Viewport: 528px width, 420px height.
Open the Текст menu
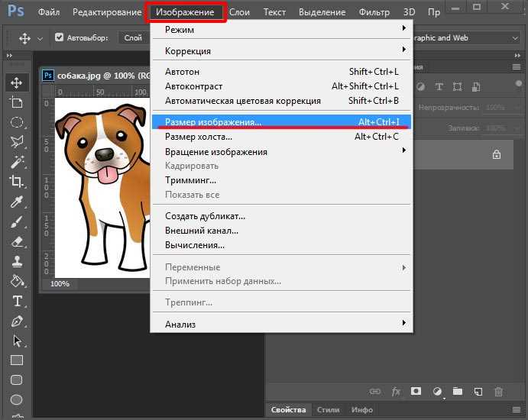click(274, 12)
